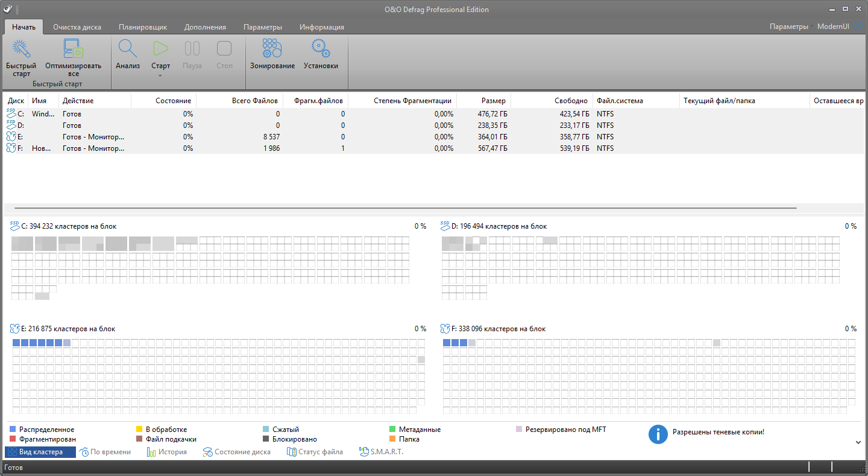The image size is (868, 476).
Task: Open the История view
Action: pos(167,452)
